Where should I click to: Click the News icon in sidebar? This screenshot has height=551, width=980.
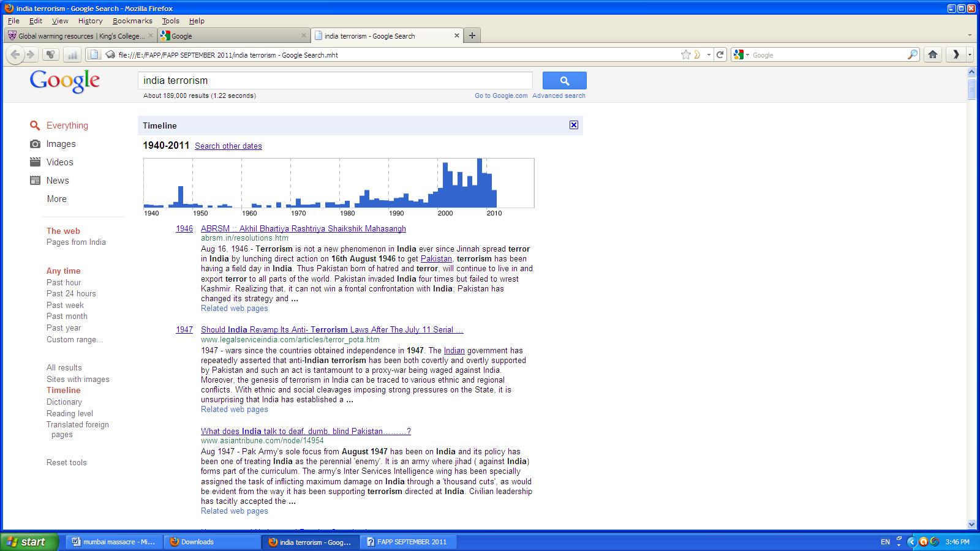[x=36, y=181]
